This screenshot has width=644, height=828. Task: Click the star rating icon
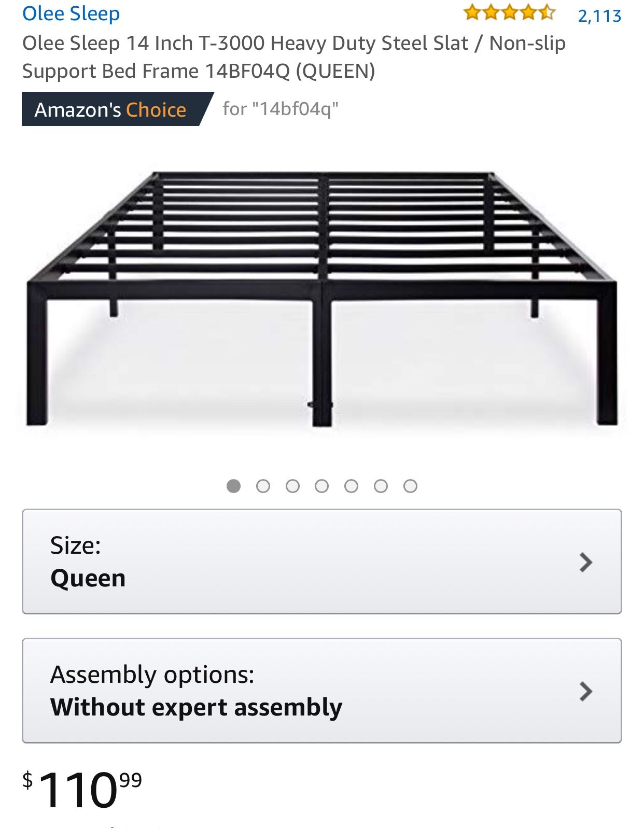click(x=509, y=12)
